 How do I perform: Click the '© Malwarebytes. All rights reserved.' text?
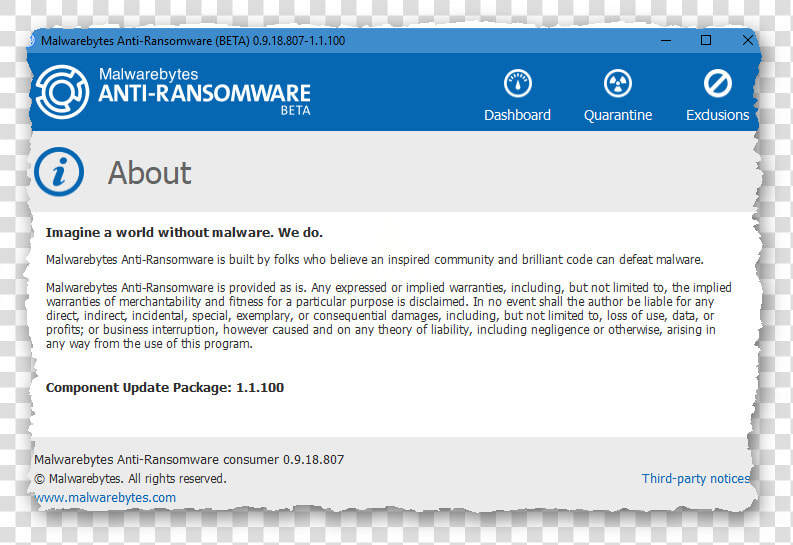click(130, 478)
